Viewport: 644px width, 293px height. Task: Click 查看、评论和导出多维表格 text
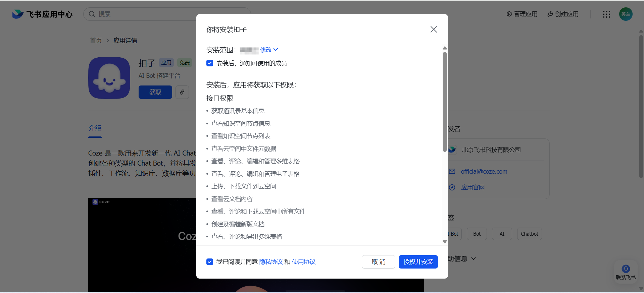click(247, 237)
